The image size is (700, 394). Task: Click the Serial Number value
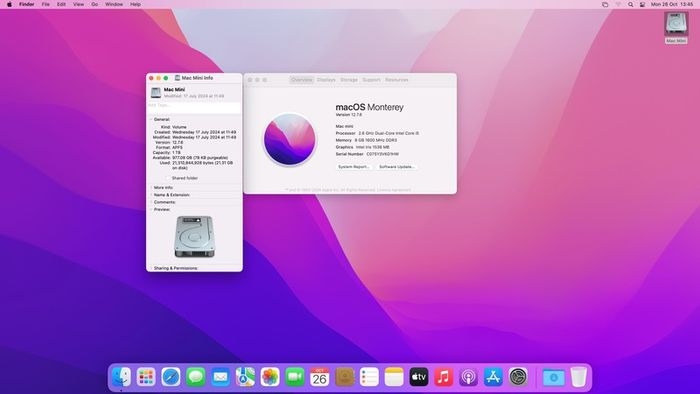(383, 154)
